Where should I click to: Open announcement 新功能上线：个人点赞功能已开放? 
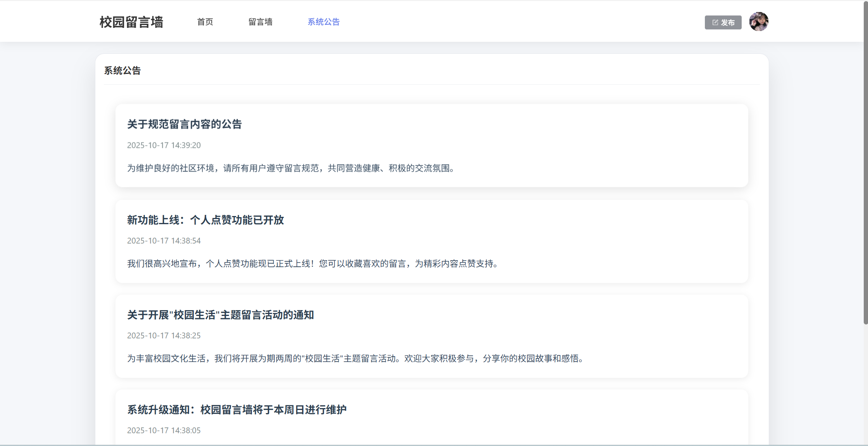205,220
